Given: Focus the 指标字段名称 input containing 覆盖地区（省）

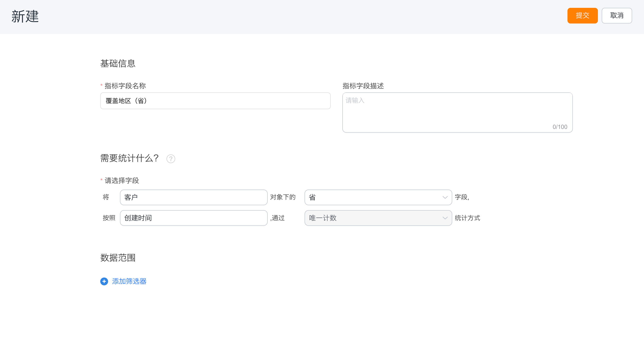Looking at the screenshot, I should click(215, 101).
